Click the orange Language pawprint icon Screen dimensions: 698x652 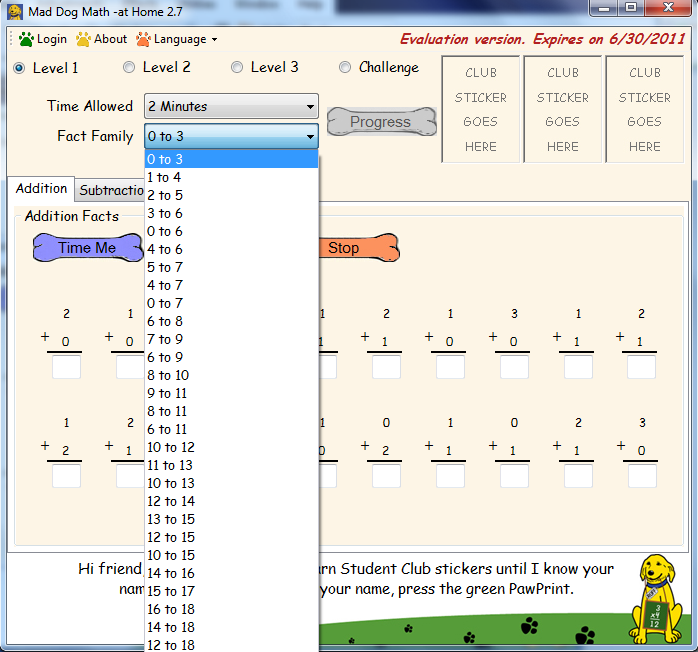143,39
